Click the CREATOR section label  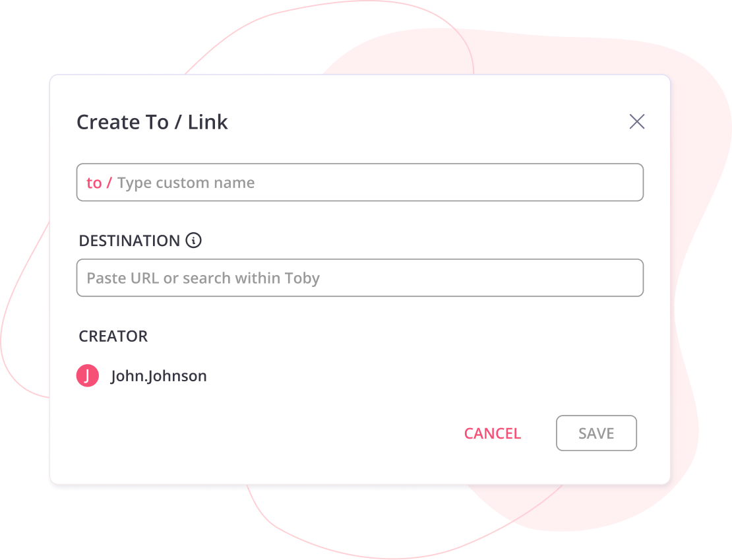[113, 336]
